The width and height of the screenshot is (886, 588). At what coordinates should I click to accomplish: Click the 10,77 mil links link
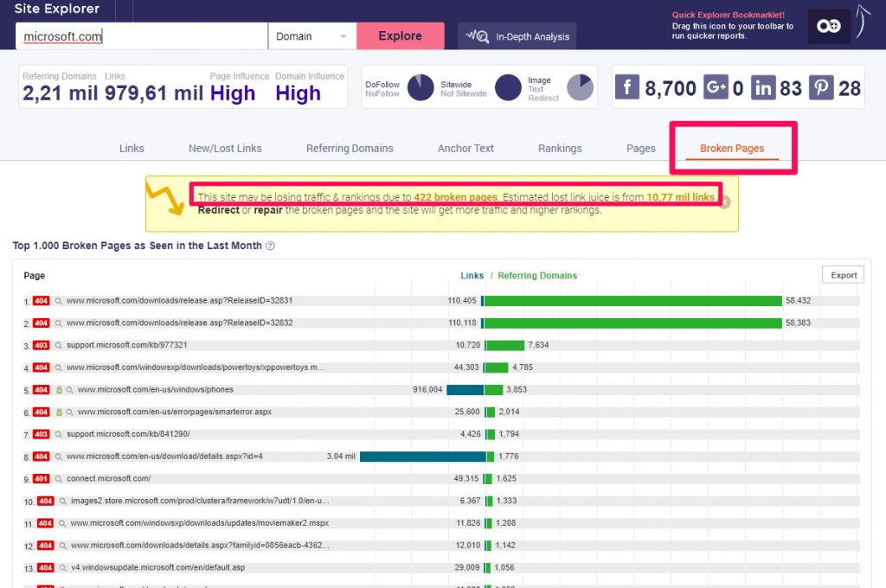(680, 197)
